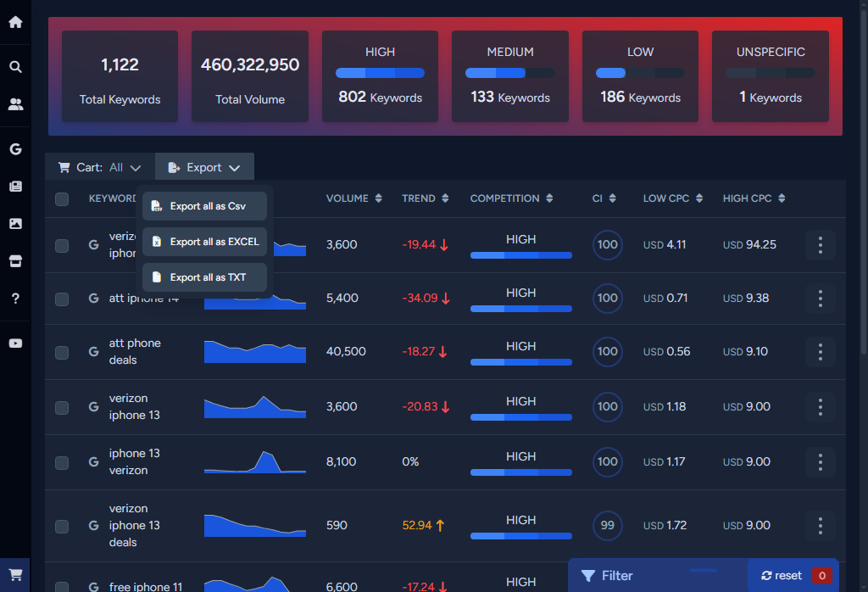Screen dimensions: 868x592
Task: Open row options for att iphone 14
Action: point(820,299)
